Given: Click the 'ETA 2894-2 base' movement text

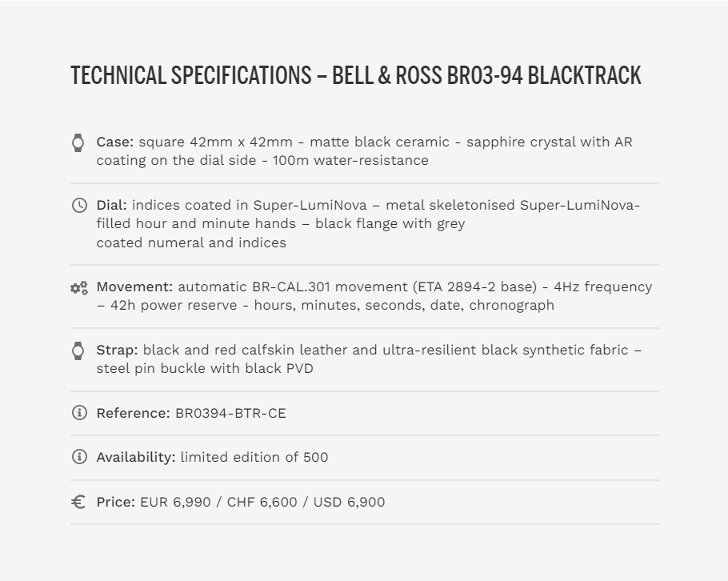Looking at the screenshot, I should pos(474,286).
